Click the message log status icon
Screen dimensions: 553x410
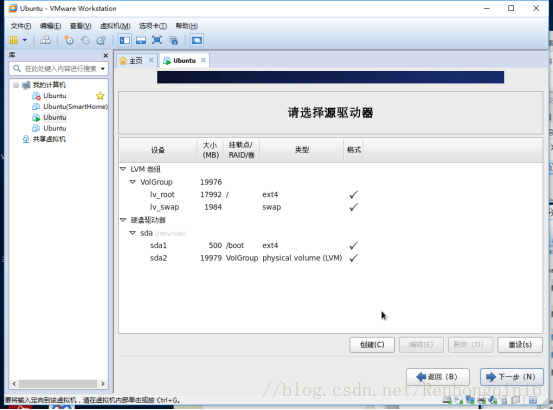(x=533, y=400)
